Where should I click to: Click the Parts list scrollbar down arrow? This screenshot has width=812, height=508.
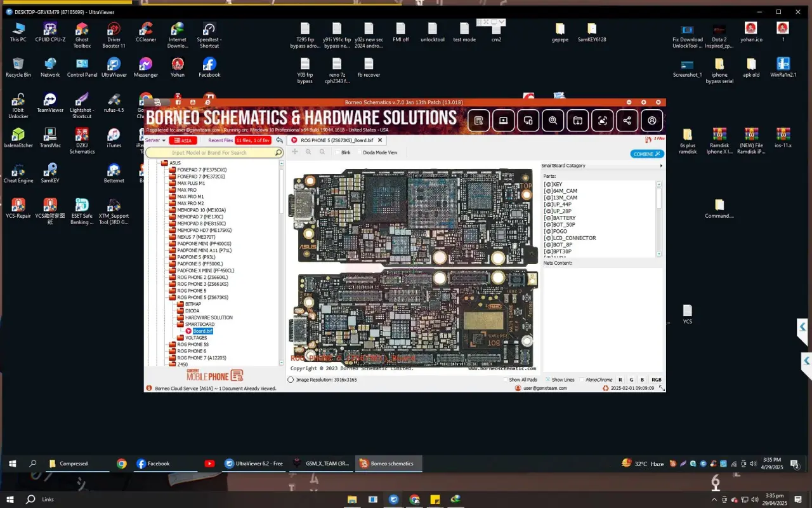659,254
